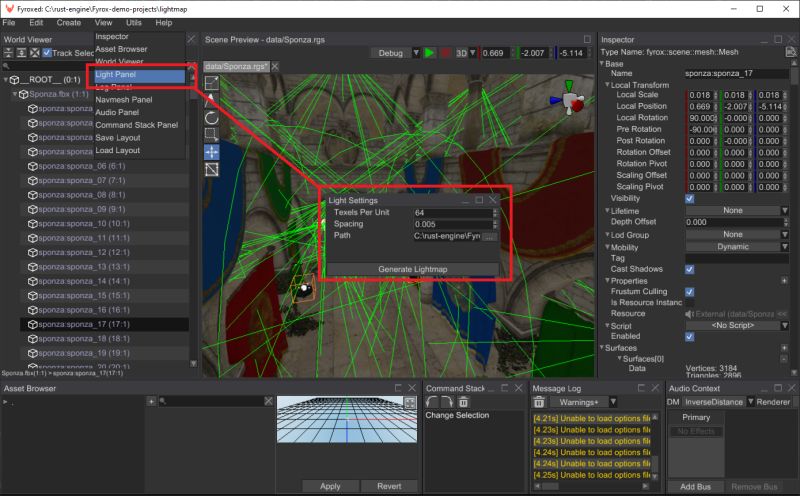
Task: Open the Renderer button in Audio Context
Action: coord(773,402)
